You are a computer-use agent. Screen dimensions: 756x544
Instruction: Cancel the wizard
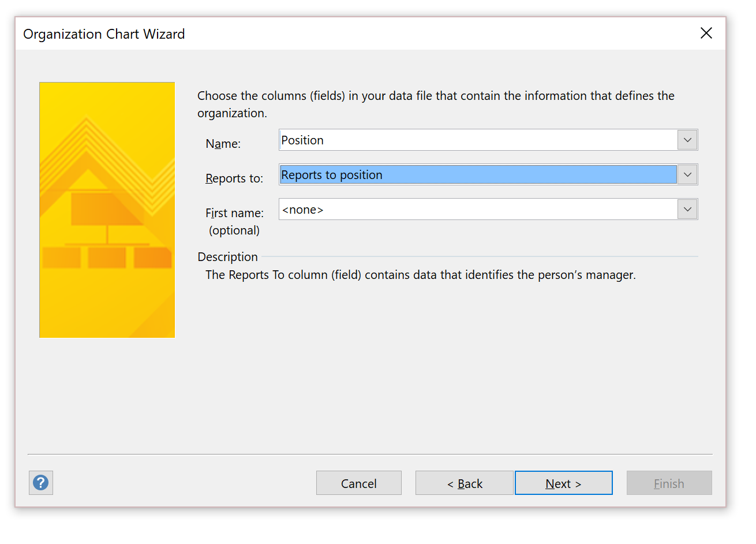(x=359, y=483)
